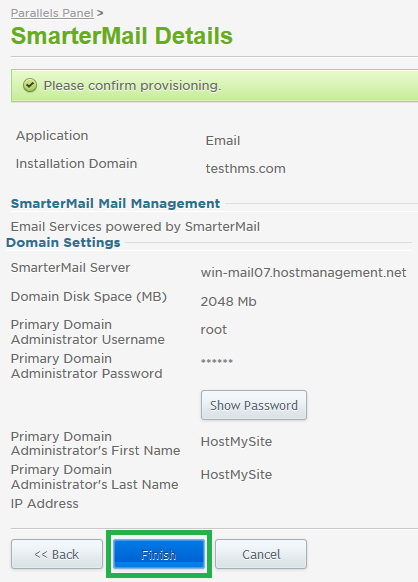This screenshot has width=418, height=582.
Task: Confirm provisioning with the Finish button
Action: pos(159,554)
